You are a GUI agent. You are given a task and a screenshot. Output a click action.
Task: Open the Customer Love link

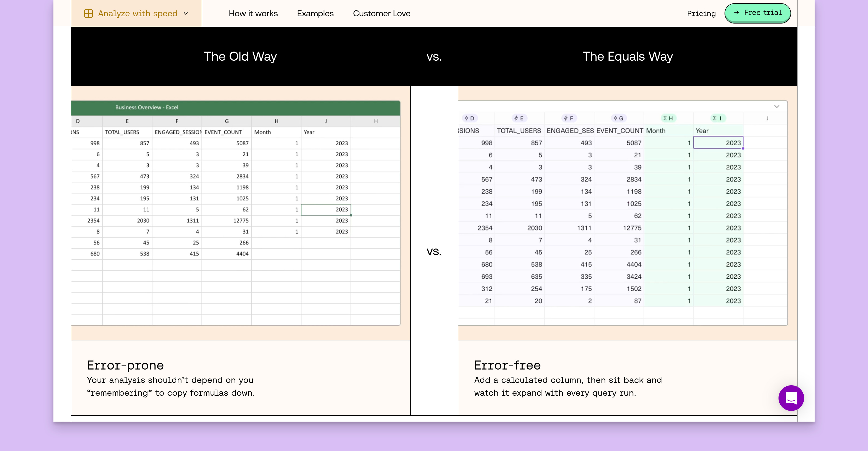tap(382, 13)
